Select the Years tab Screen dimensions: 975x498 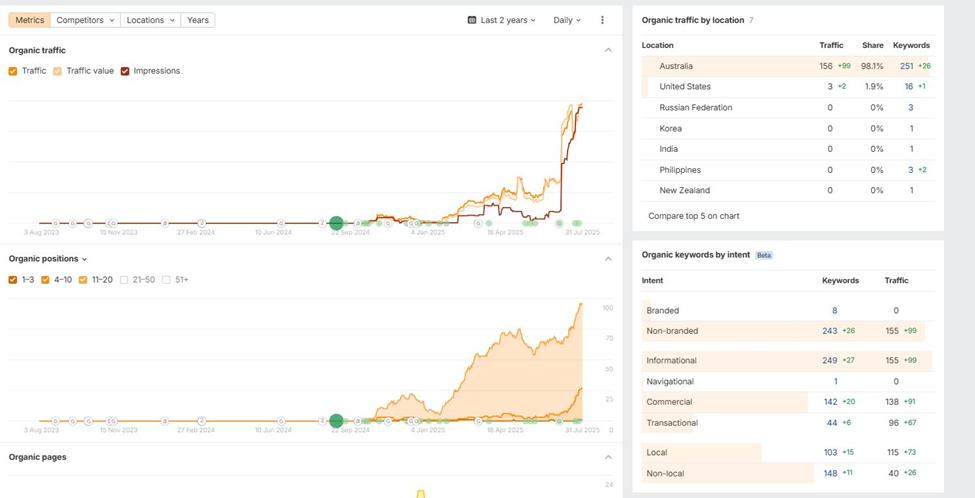(x=198, y=20)
